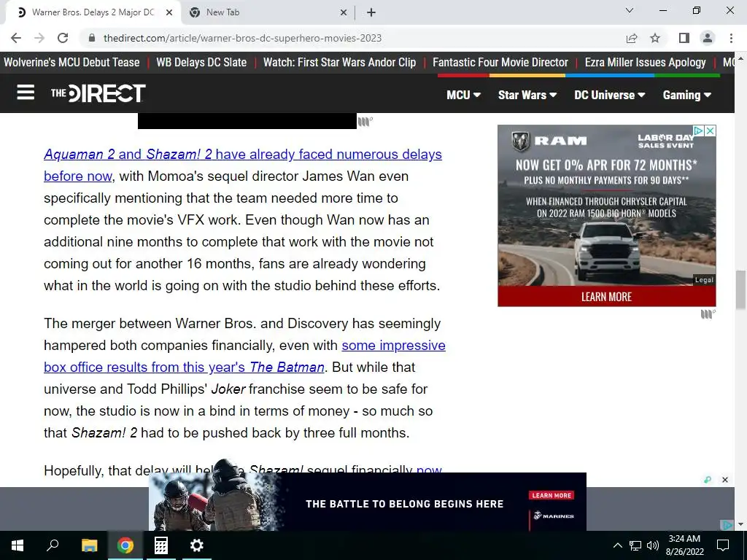Open volume control tray icon
This screenshot has height=560, width=747.
point(653,545)
